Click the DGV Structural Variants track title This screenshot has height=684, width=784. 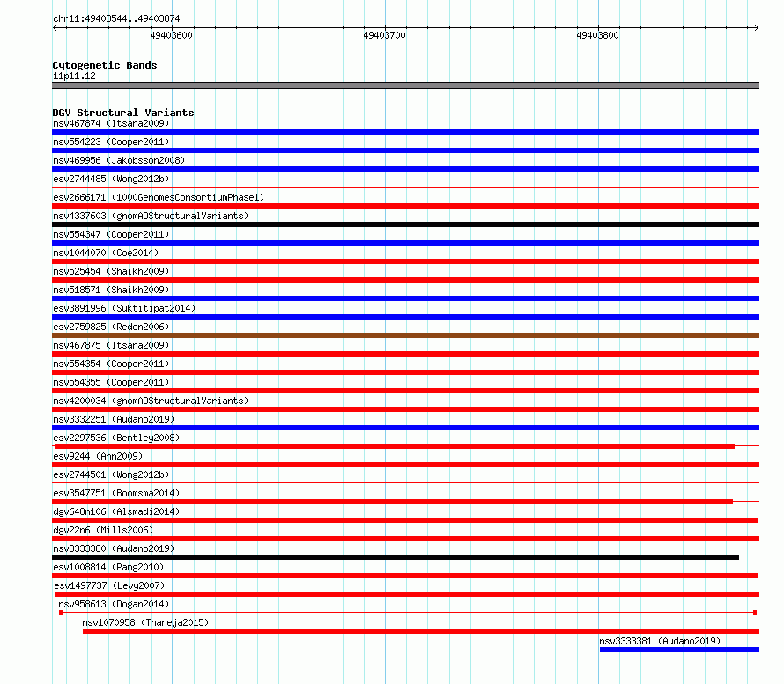(x=123, y=113)
